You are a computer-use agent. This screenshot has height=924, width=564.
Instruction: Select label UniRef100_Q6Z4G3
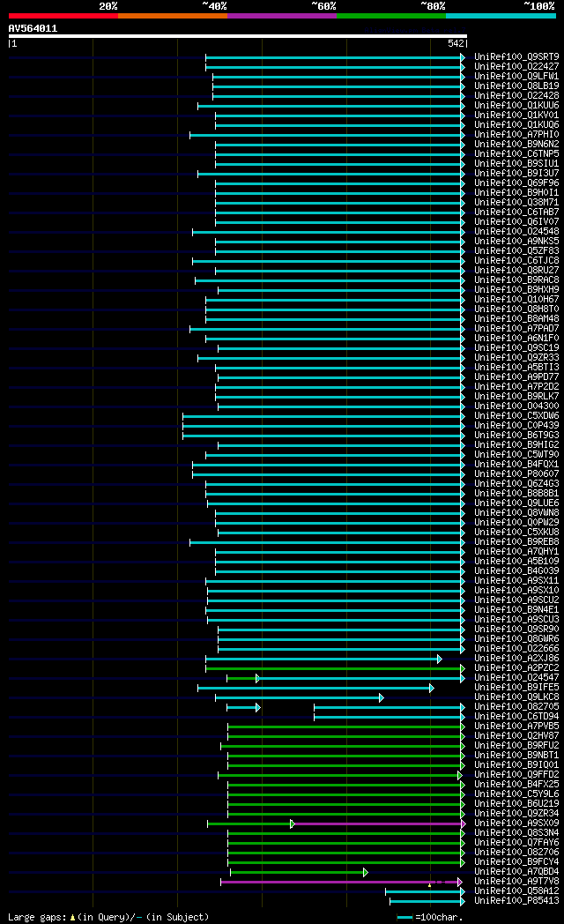tap(516, 484)
